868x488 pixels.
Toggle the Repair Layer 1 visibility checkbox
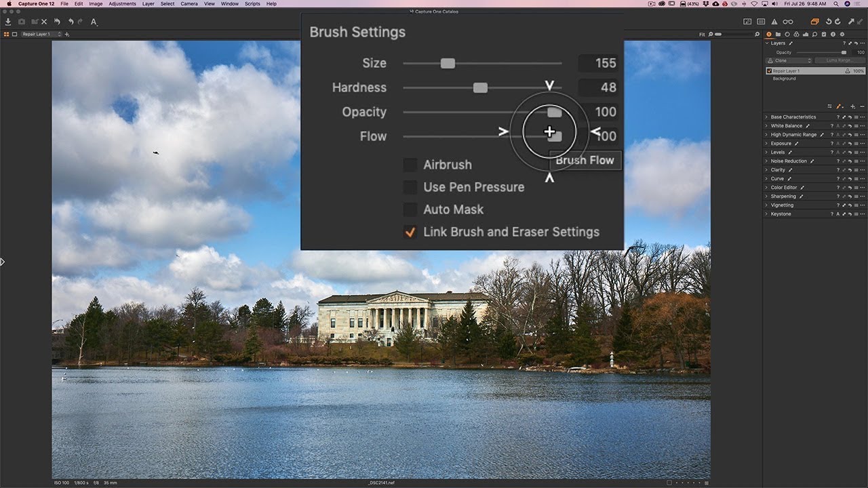[x=769, y=70]
